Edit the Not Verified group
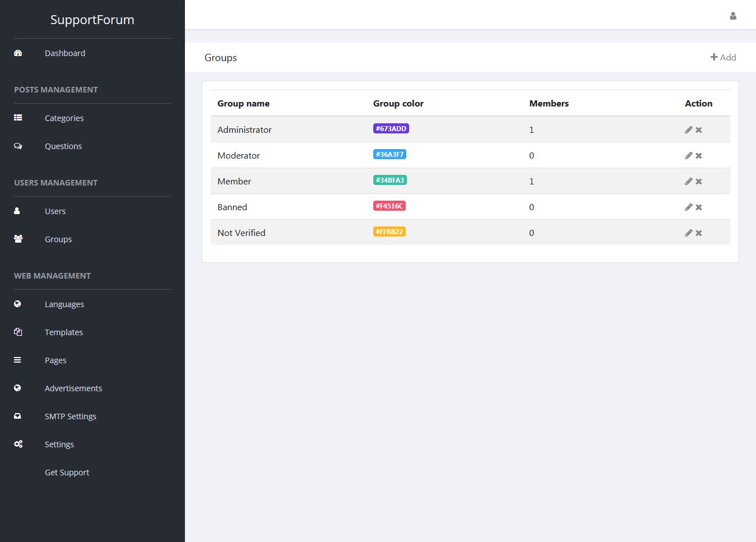This screenshot has height=542, width=756. click(x=688, y=233)
